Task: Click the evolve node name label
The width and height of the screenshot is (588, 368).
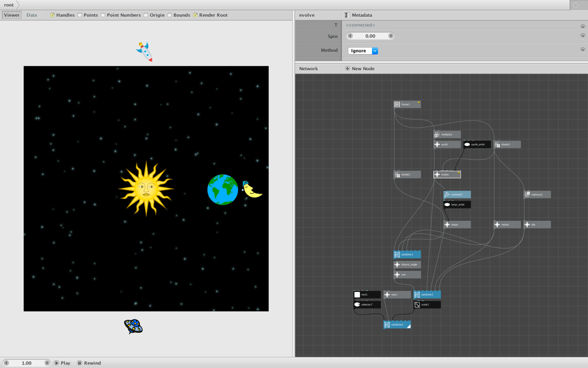Action: tap(307, 15)
